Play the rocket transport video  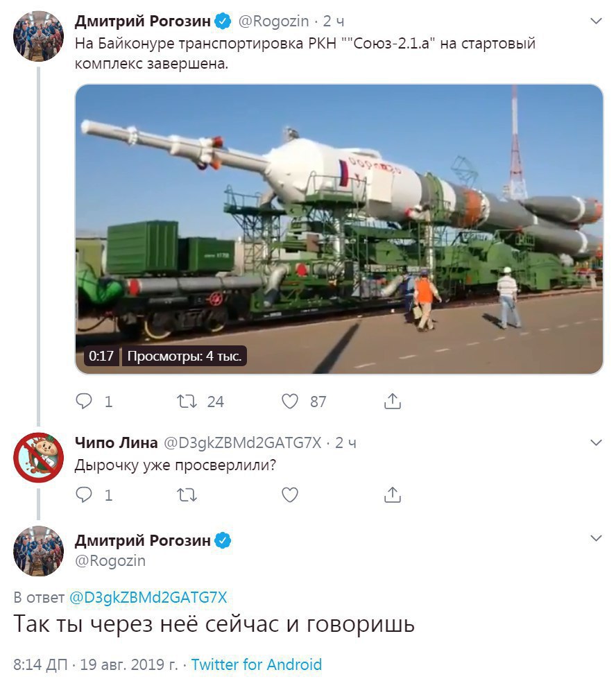[x=339, y=229]
